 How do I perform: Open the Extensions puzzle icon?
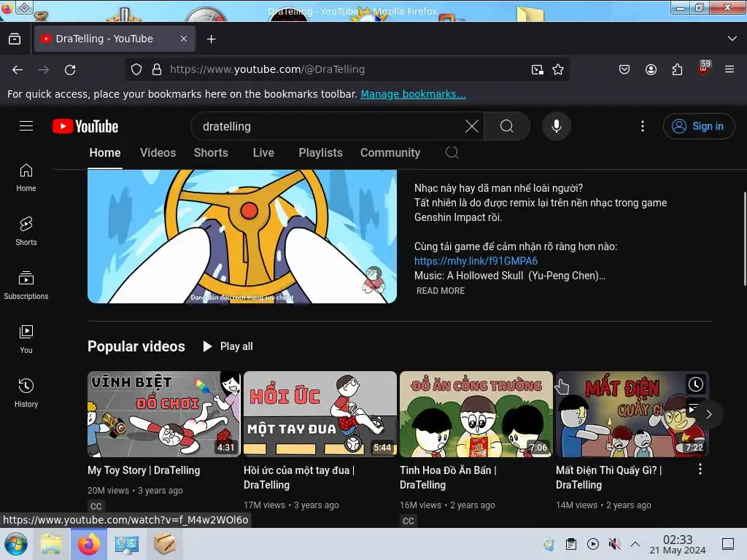pos(677,69)
